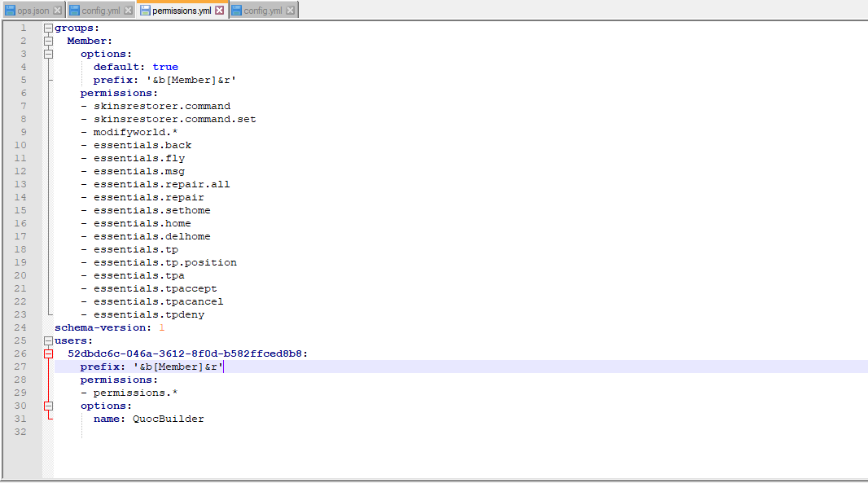Collapse the options fold under Member

click(48, 55)
